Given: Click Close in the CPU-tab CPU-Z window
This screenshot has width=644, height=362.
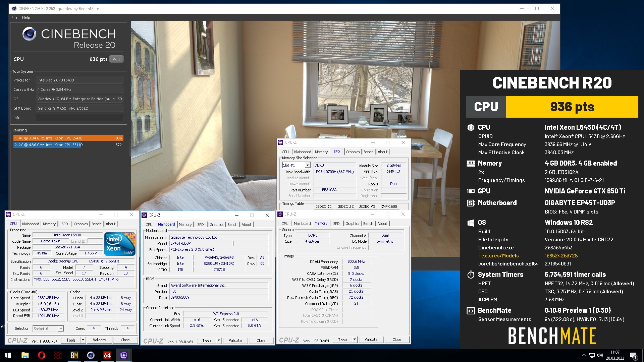Looking at the screenshot, I should pyautogui.click(x=125, y=340).
